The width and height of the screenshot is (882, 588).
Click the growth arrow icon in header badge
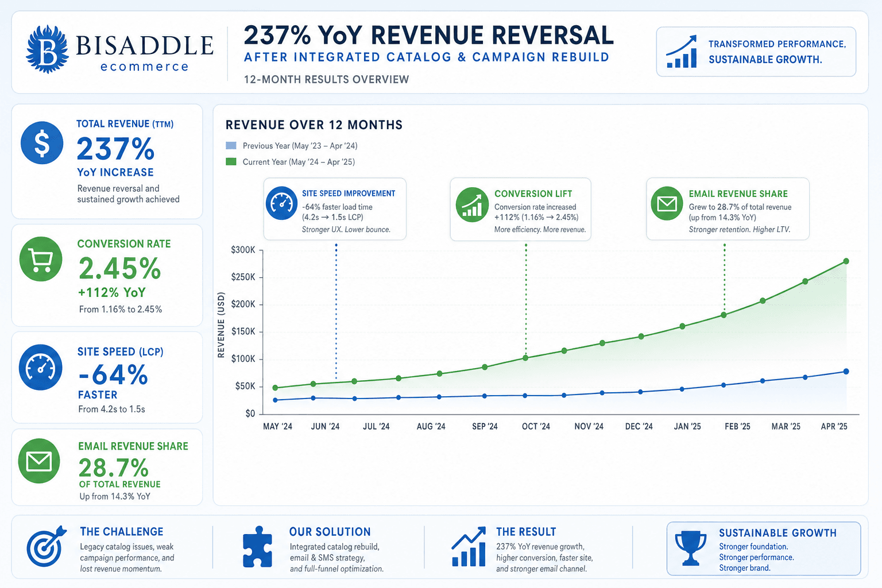click(682, 52)
